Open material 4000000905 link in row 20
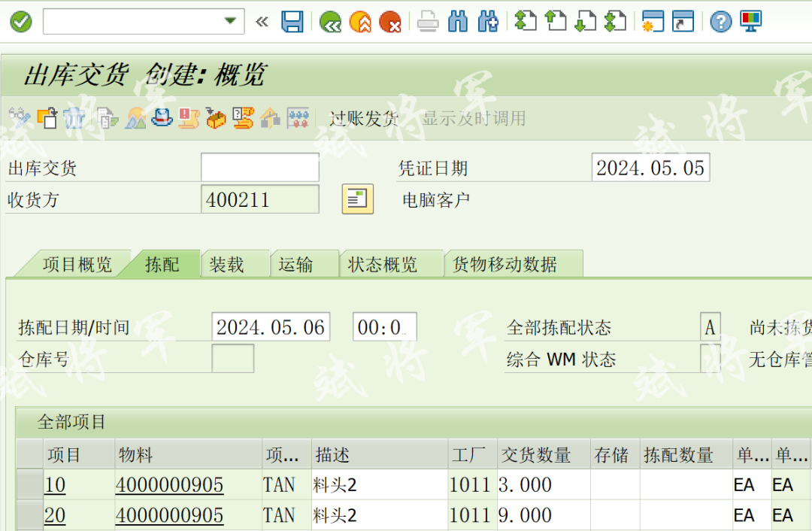This screenshot has height=531, width=812. (169, 515)
